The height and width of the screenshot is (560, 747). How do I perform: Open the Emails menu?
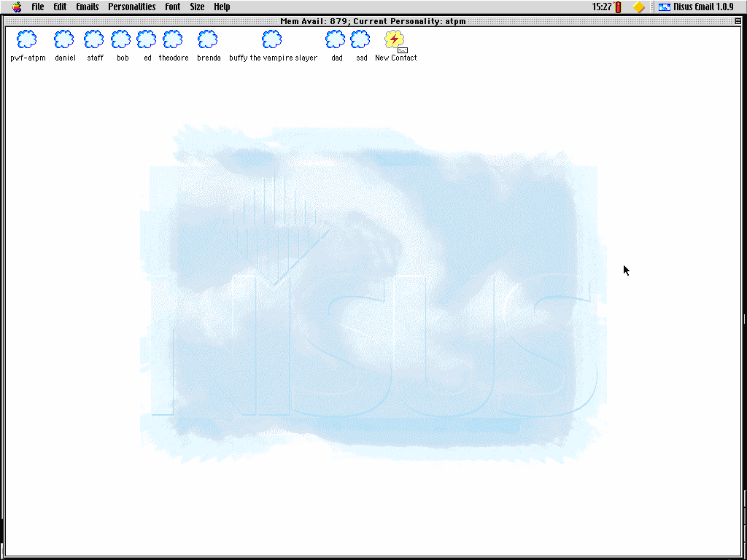[88, 7]
